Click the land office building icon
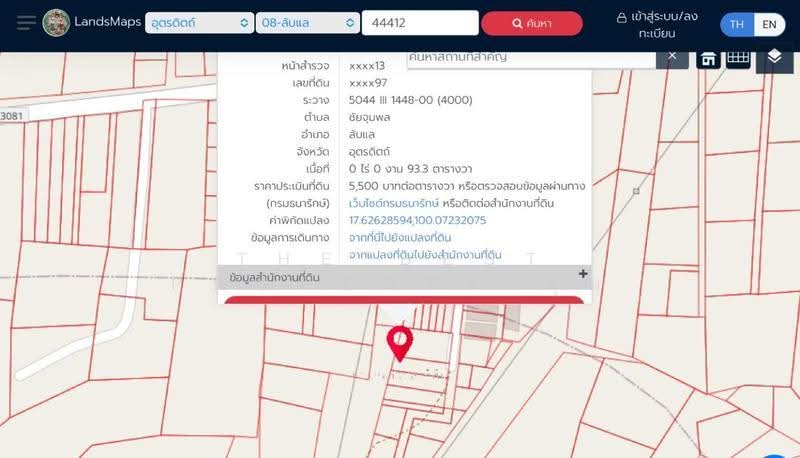Viewport: 800px width, 458px height. 708,59
